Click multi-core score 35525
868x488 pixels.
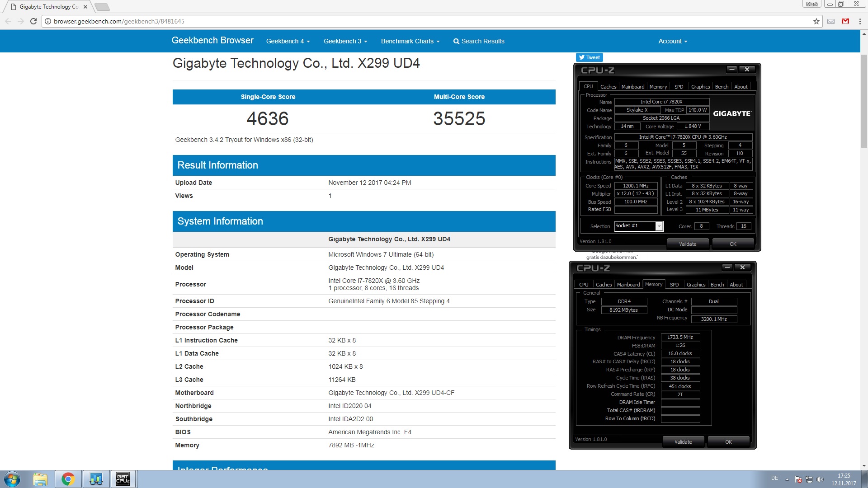(x=459, y=119)
